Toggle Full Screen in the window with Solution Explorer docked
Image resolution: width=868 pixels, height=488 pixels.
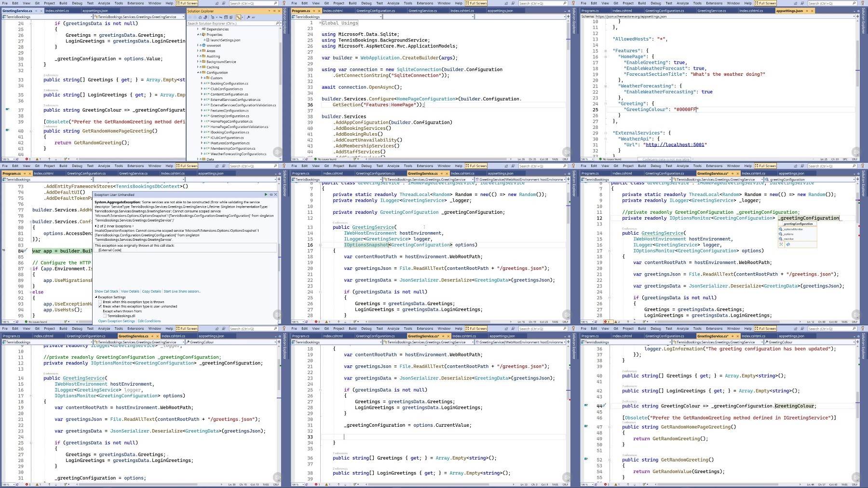point(187,3)
